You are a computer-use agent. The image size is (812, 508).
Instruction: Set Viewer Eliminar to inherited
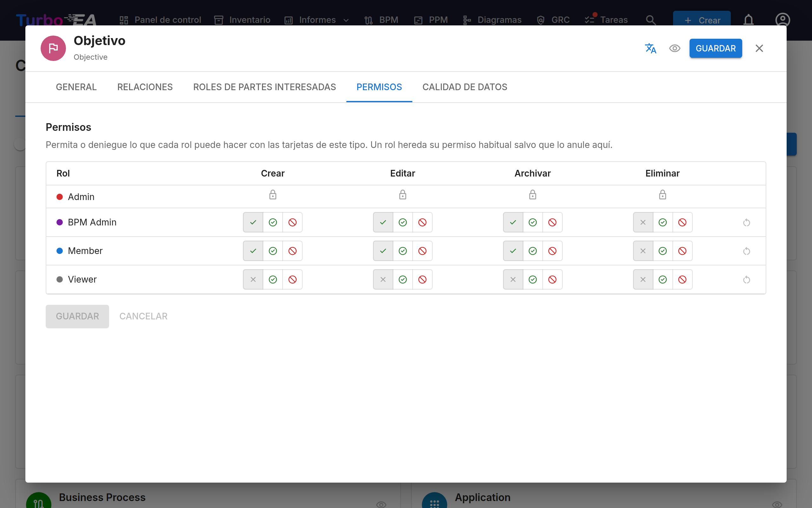[x=643, y=279]
